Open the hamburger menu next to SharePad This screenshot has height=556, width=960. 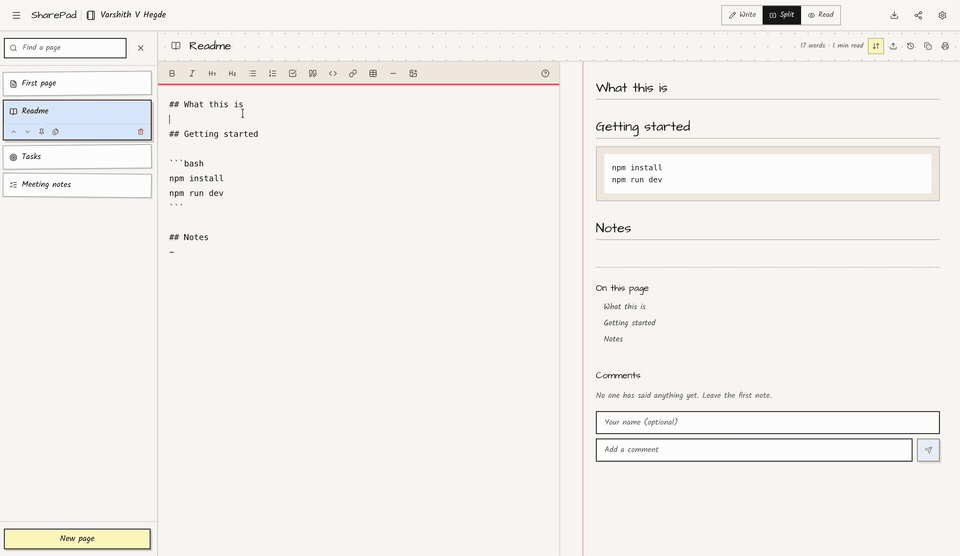17,15
